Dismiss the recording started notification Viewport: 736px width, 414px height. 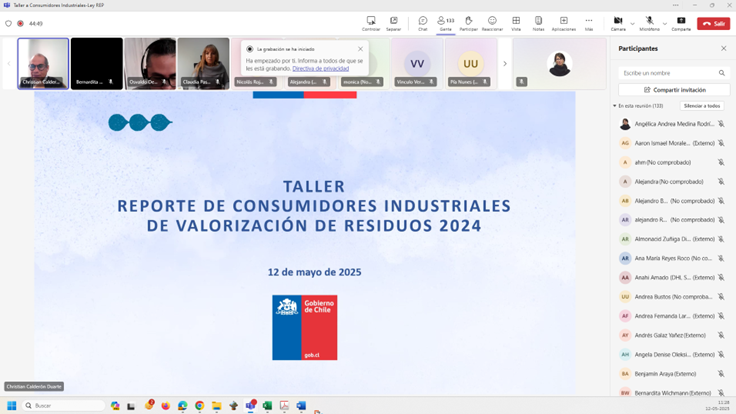click(361, 48)
